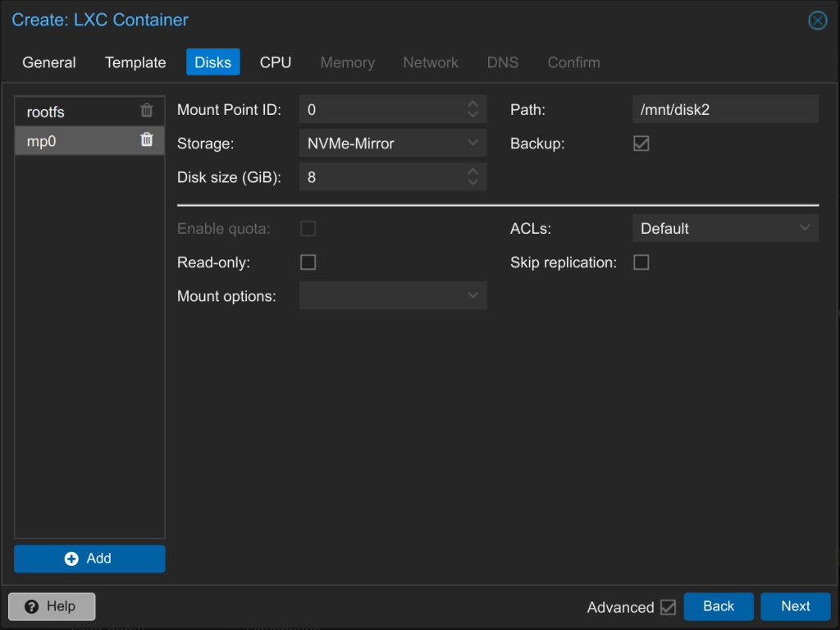Open help using the question mark icon
Screen dimensions: 840x630
[31, 606]
